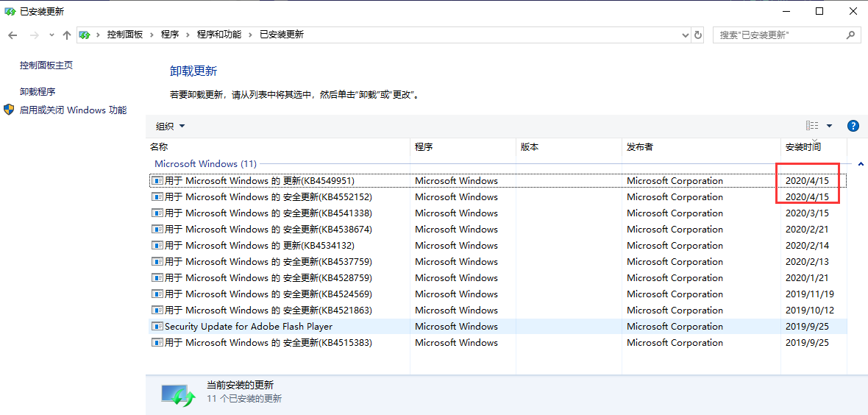Sort by 程序 column header

(463, 147)
